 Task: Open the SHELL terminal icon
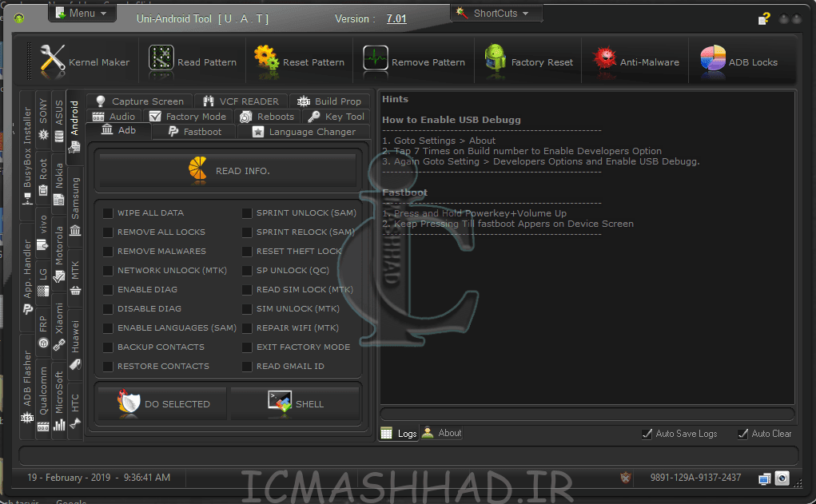coord(280,401)
